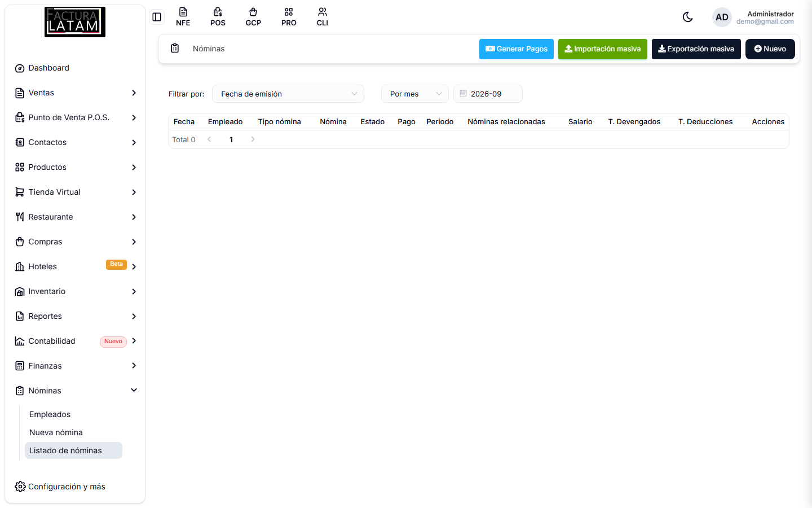The image size is (812, 508).
Task: Click the Dashboard gauge icon
Action: (20, 68)
